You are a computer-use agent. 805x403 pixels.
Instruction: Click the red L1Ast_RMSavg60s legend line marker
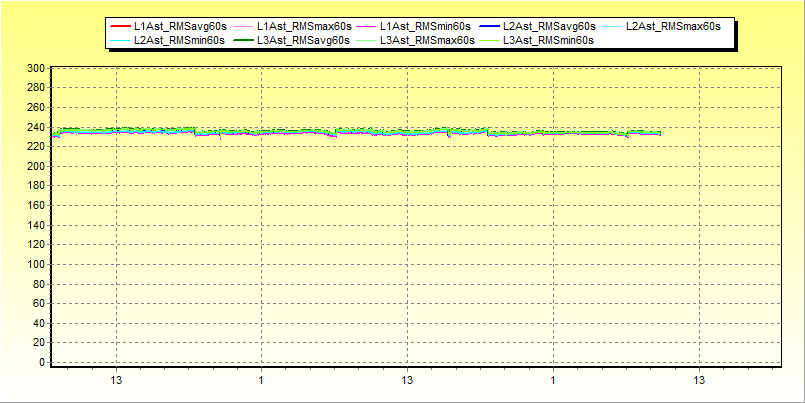pos(118,26)
